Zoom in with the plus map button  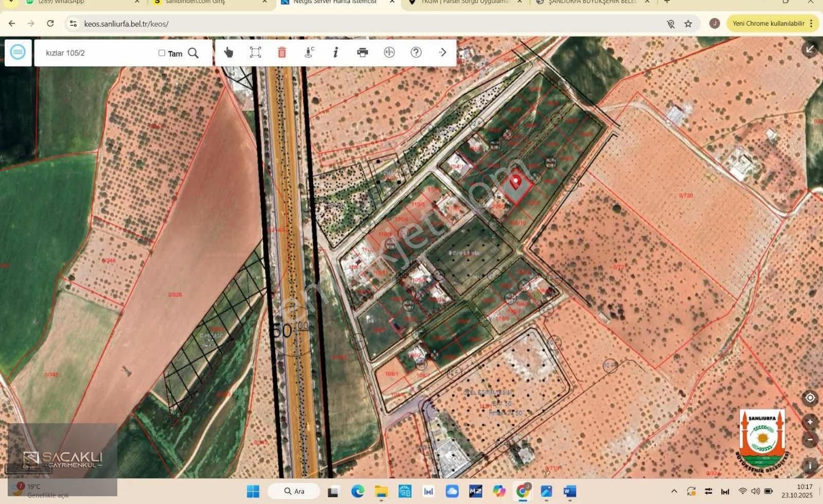click(x=810, y=422)
